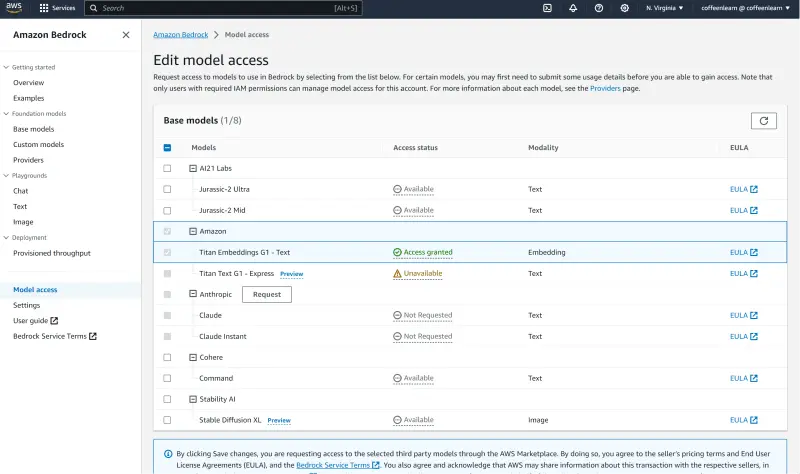
Task: Open Base models in the sidebar
Action: (x=33, y=129)
